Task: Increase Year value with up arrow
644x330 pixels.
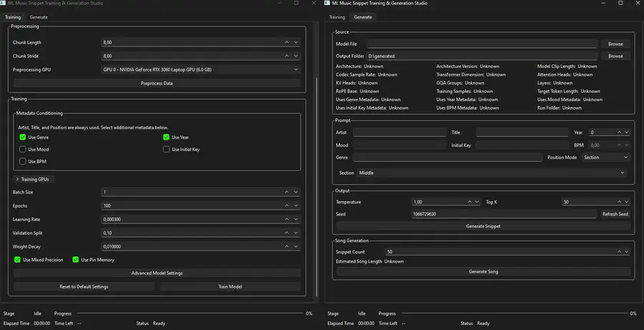Action: click(619, 132)
